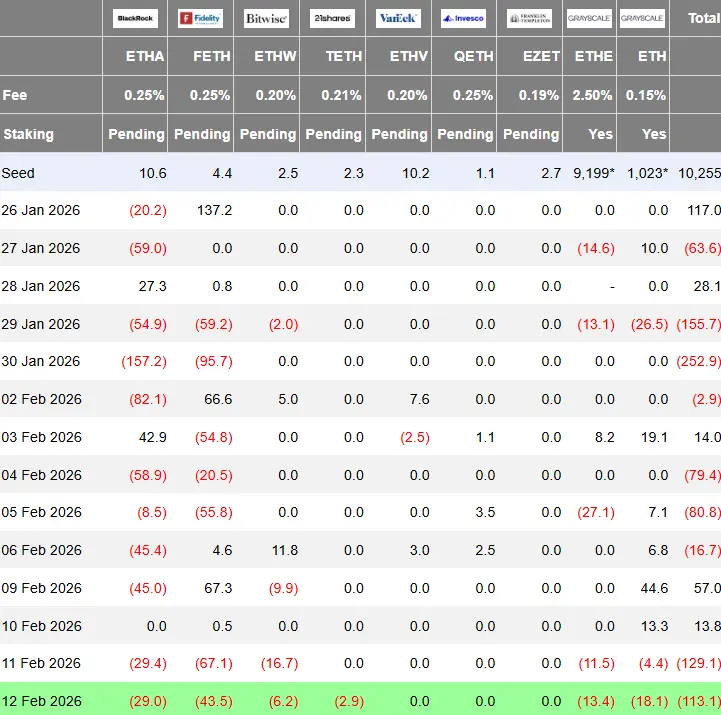The image size is (721, 715).
Task: Click the Staking row label
Action: tap(29, 134)
